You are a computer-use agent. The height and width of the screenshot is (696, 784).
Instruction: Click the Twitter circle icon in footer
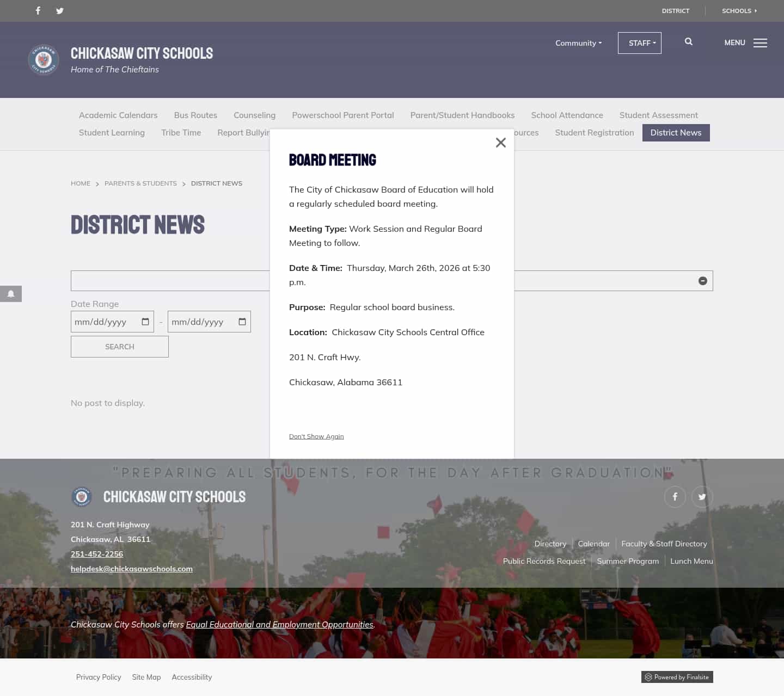point(702,496)
